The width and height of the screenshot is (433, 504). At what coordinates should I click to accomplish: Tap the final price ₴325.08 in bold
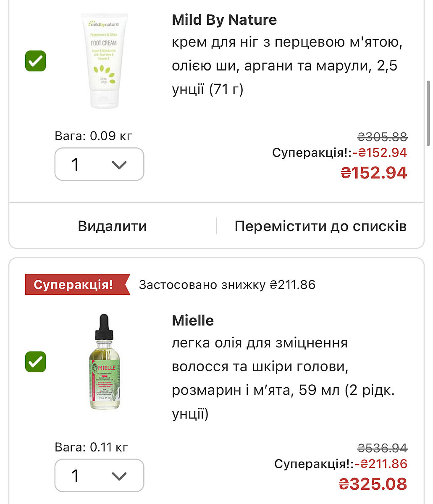373,484
